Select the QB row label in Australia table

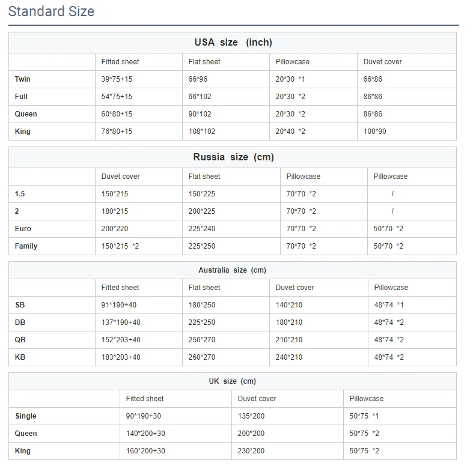pos(20,340)
